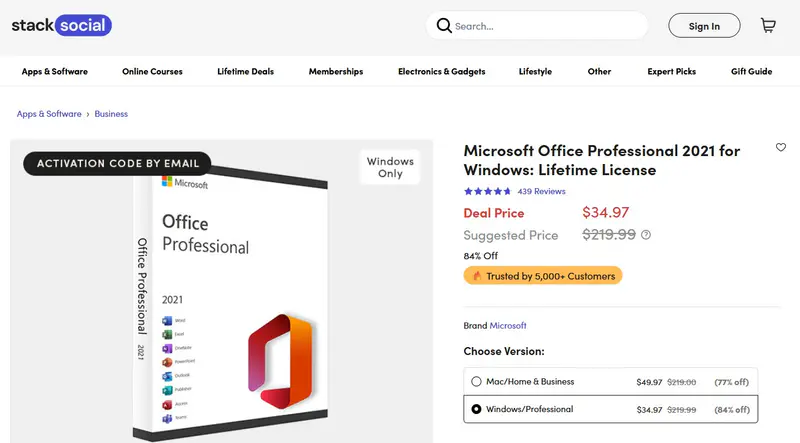Expand the Lifestyle menu
Image resolution: width=800 pixels, height=443 pixels.
[535, 72]
